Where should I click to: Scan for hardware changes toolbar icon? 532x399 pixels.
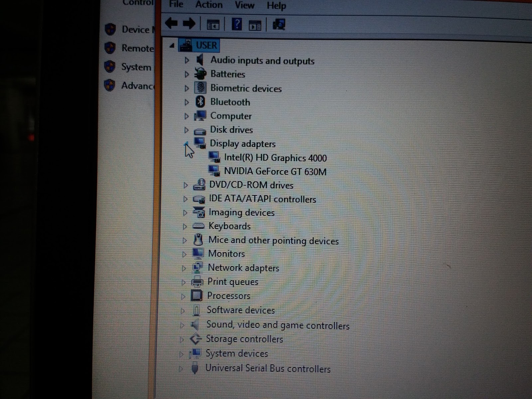tap(279, 24)
